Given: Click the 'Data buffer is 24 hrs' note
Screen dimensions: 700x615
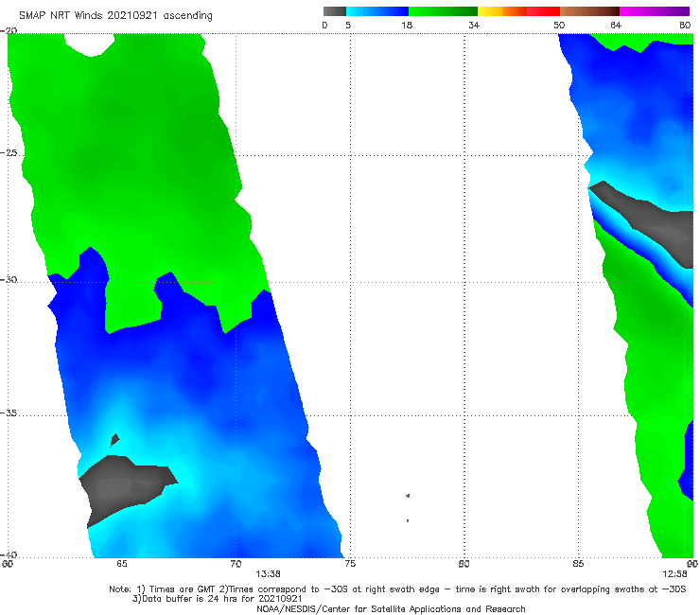Looking at the screenshot, I should (218, 599).
